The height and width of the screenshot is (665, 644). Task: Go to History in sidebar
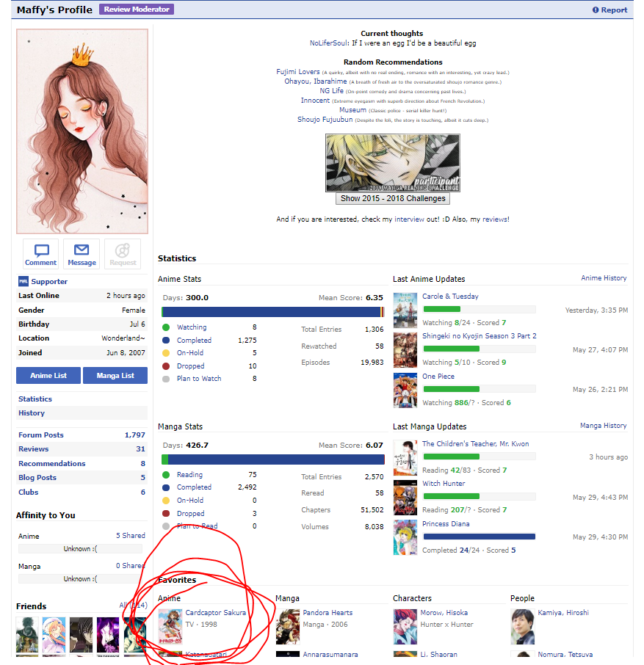(32, 413)
